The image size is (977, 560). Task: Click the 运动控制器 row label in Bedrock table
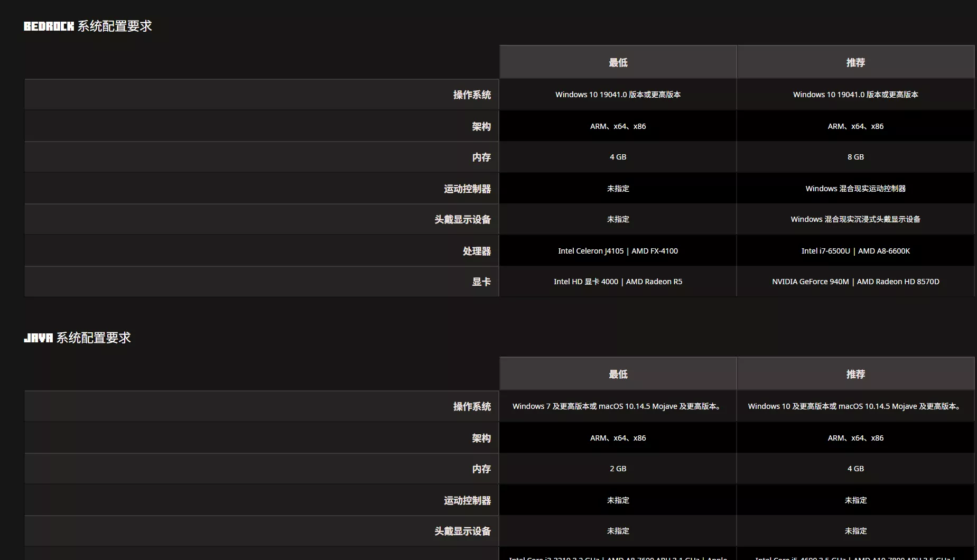[467, 188]
